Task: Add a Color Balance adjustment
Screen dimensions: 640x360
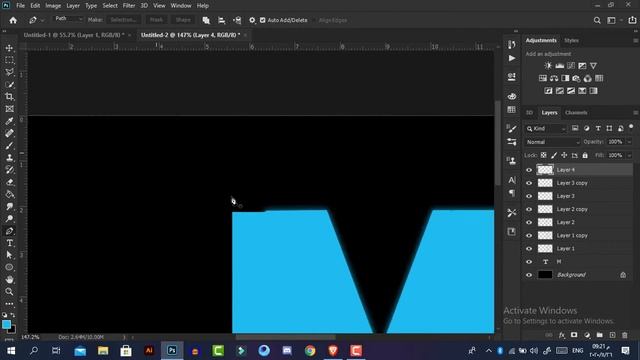Action: tap(554, 78)
